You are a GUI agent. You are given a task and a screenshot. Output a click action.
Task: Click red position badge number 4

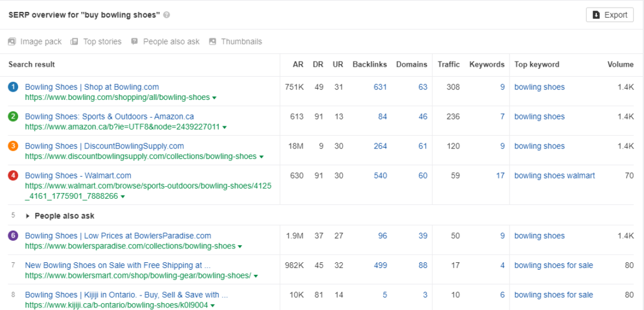pyautogui.click(x=13, y=175)
